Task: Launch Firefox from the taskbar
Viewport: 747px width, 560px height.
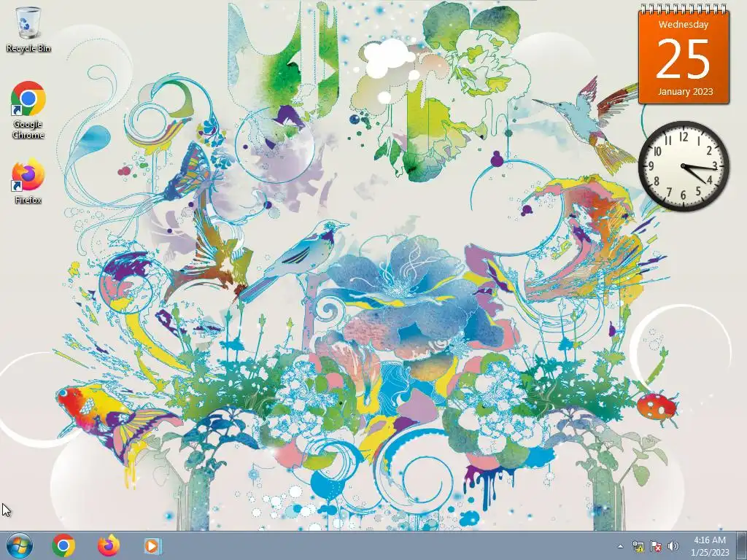Action: pyautogui.click(x=109, y=545)
